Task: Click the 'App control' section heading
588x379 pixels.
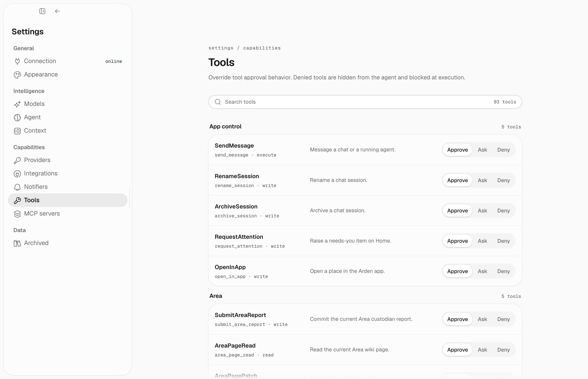Action: pos(225,126)
